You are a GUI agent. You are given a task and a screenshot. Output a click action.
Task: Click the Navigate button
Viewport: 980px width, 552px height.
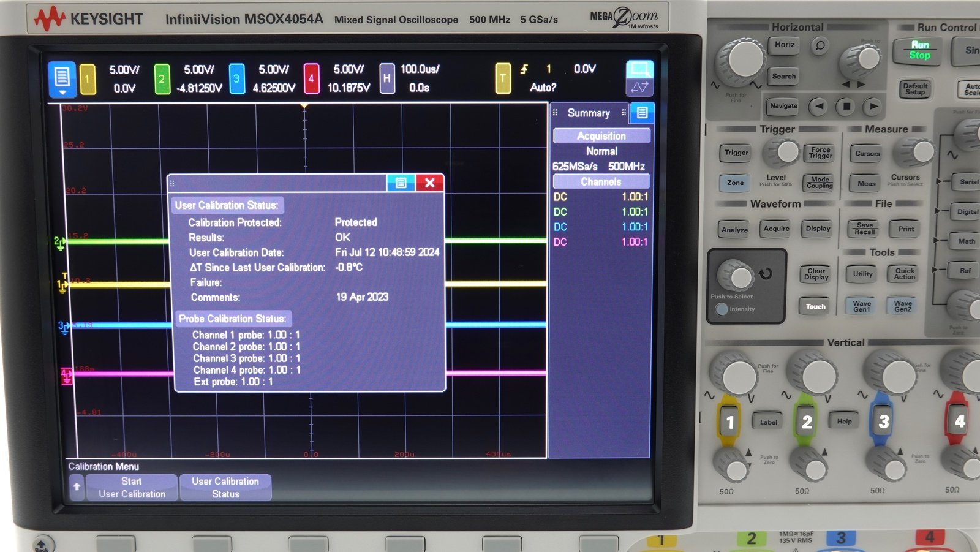[783, 106]
